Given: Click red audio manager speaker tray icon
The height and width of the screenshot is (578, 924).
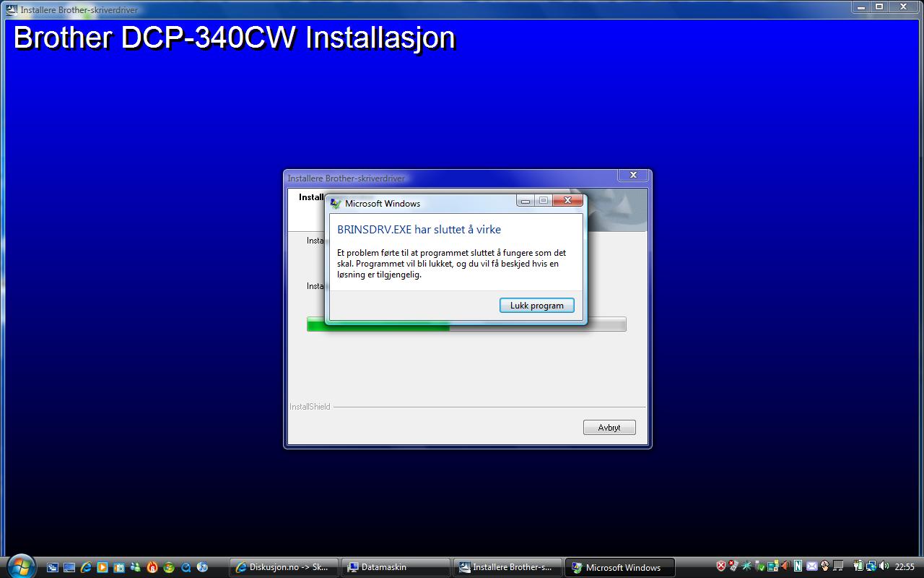Looking at the screenshot, I should [785, 566].
